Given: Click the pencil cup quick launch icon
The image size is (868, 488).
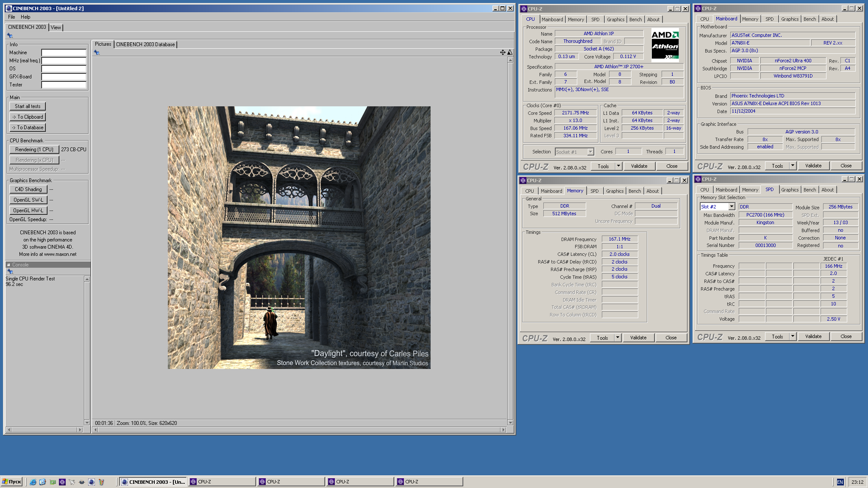Looking at the screenshot, I should click(x=101, y=482).
